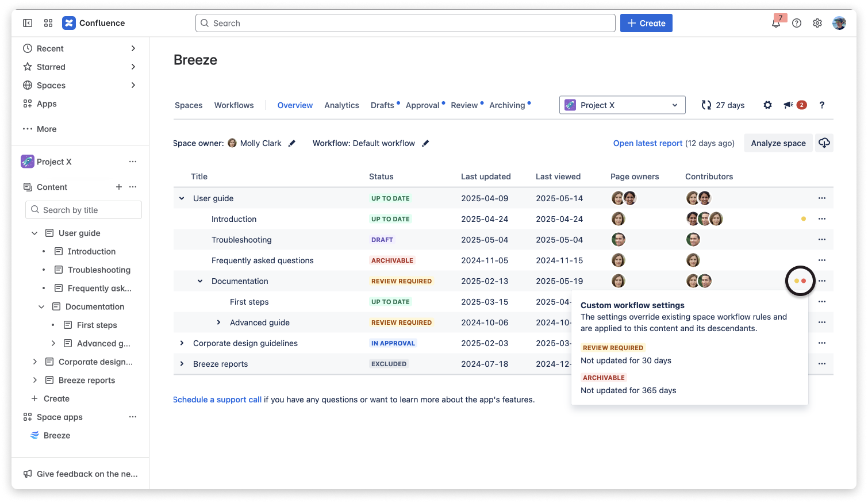Open more actions for Introduction row

(x=822, y=219)
